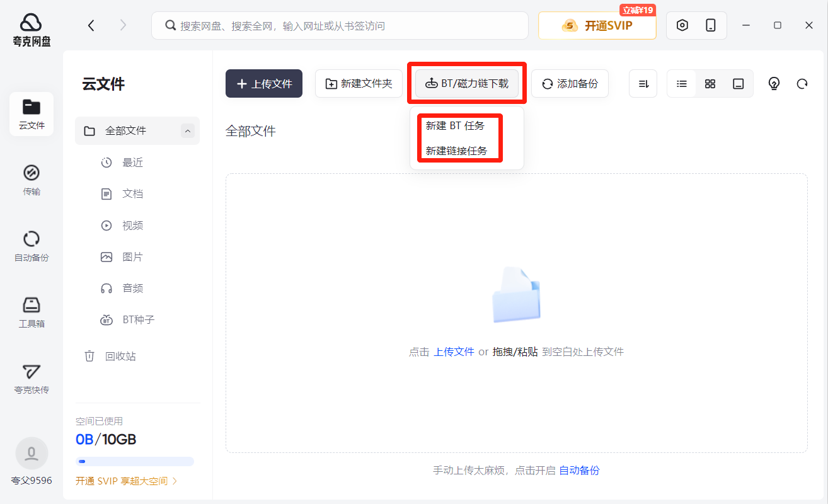Click 开通 SVIP 享超大空间 link
The width and height of the screenshot is (828, 504).
click(127, 481)
